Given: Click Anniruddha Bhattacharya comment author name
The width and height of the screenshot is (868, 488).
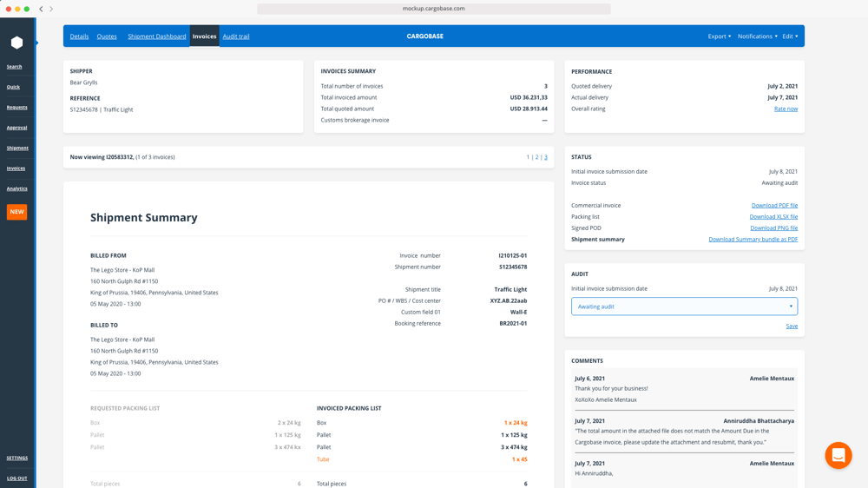Looking at the screenshot, I should pos(759,421).
